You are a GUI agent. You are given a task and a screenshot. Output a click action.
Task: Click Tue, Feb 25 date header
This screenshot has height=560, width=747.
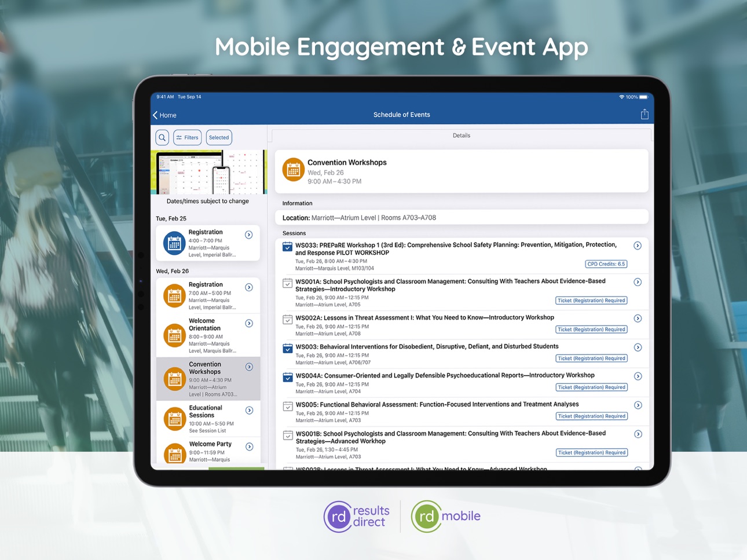(171, 219)
